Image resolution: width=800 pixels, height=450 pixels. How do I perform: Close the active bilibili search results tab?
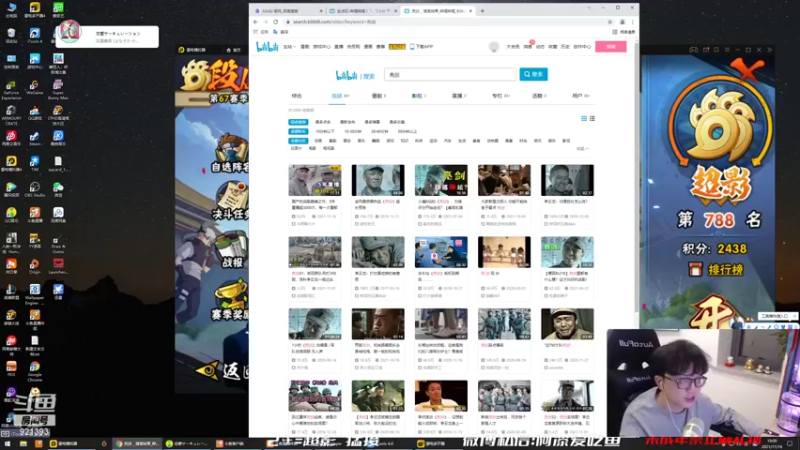tap(470, 11)
